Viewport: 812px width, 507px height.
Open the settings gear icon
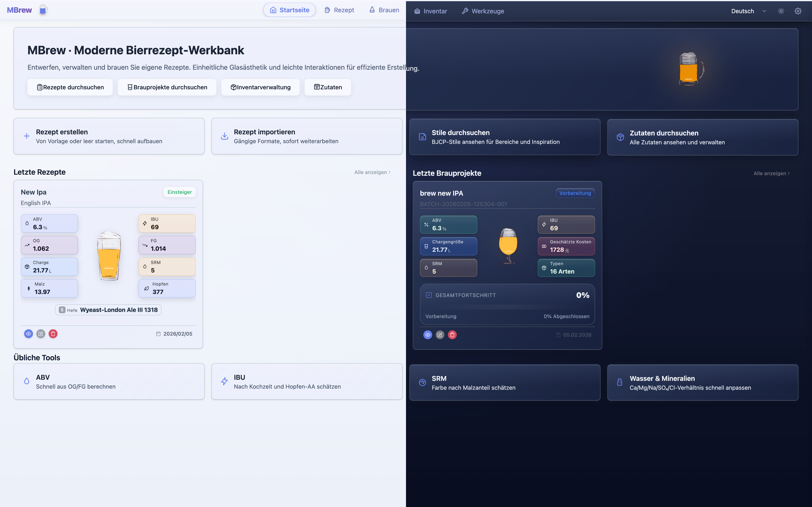798,11
